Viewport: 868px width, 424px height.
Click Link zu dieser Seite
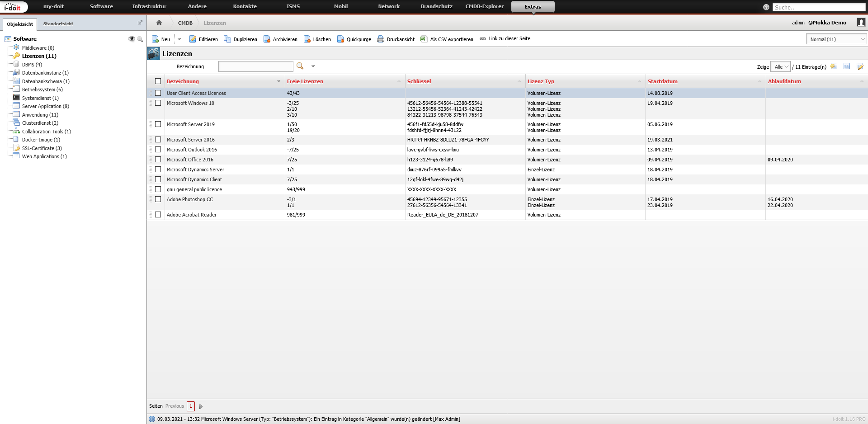509,39
